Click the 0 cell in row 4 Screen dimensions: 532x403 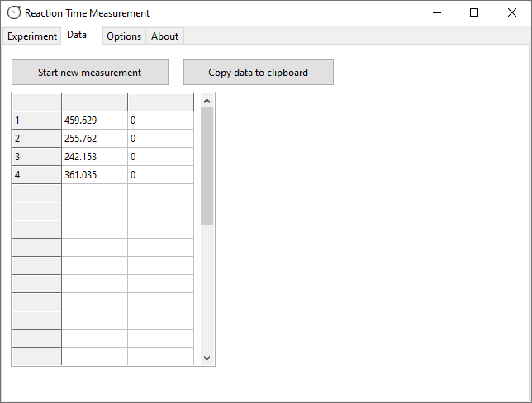pyautogui.click(x=161, y=175)
